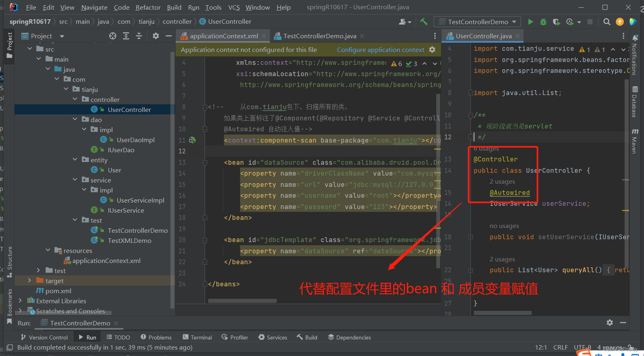Click Expand All icon in Project panel

coord(126,36)
